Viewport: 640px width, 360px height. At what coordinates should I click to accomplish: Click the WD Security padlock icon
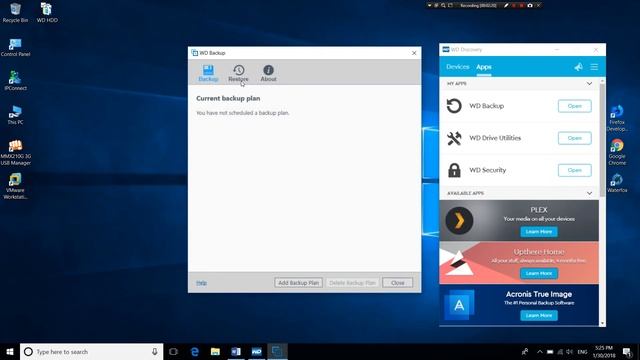[454, 170]
